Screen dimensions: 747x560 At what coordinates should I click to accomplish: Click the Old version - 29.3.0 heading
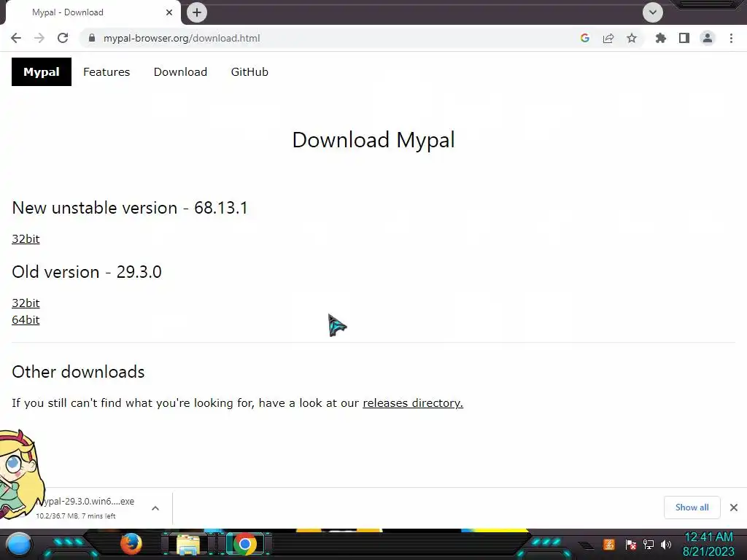click(87, 272)
